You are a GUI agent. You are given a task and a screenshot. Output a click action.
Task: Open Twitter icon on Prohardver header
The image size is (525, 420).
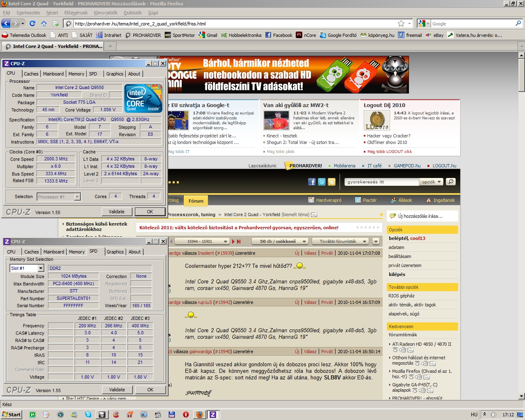pos(322,182)
